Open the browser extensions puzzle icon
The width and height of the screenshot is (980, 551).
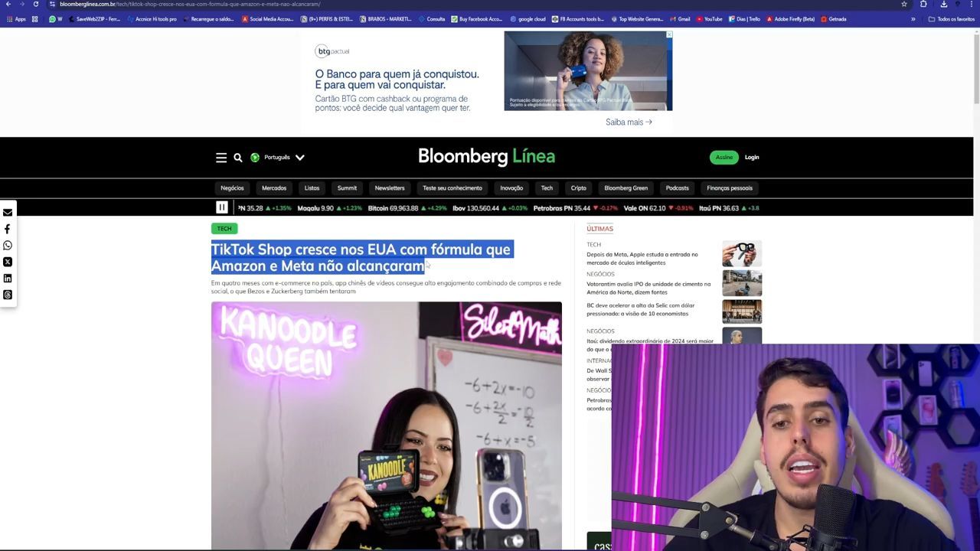923,4
